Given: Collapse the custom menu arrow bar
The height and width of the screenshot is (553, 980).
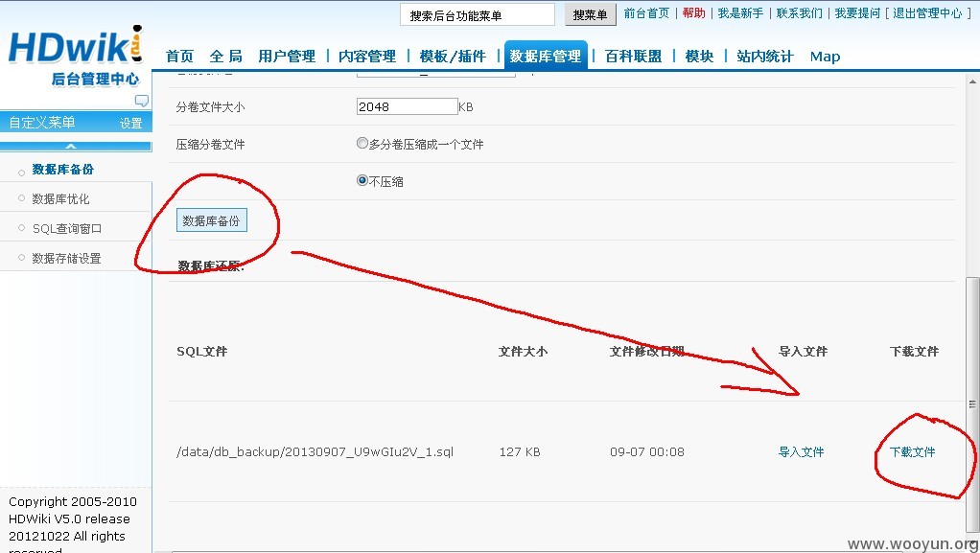Looking at the screenshot, I should tap(76, 147).
